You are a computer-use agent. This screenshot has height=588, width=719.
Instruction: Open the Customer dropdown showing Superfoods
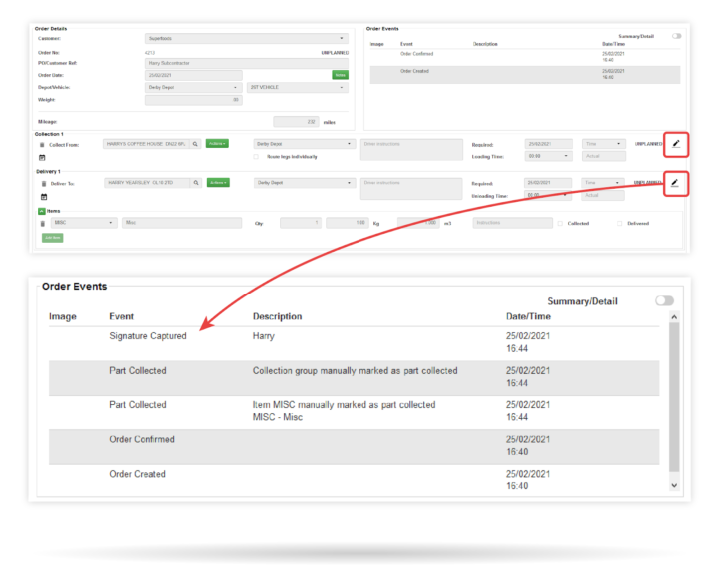click(247, 39)
